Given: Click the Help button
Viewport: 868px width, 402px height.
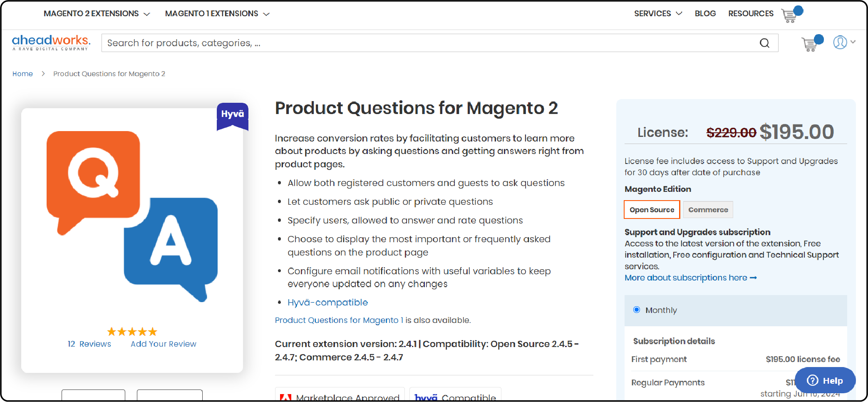Looking at the screenshot, I should 825,380.
